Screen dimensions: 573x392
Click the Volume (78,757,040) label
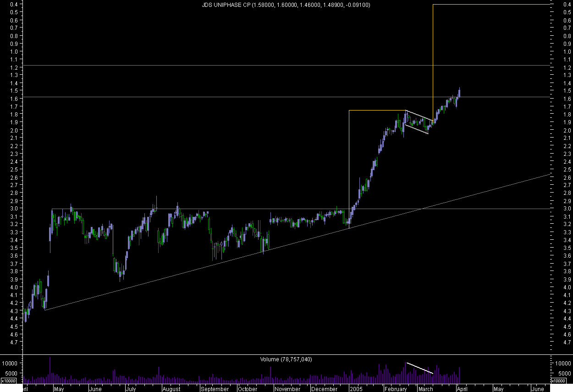(x=286, y=359)
